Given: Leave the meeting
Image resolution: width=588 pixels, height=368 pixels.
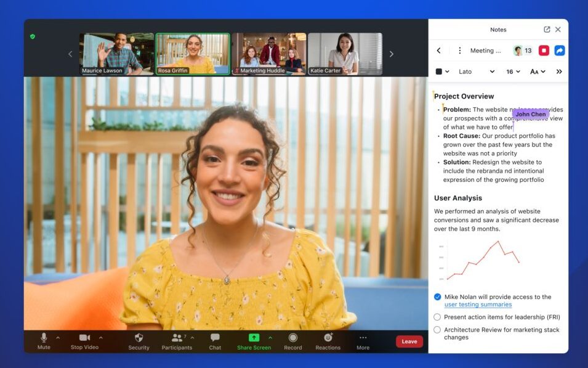Looking at the screenshot, I should (409, 341).
